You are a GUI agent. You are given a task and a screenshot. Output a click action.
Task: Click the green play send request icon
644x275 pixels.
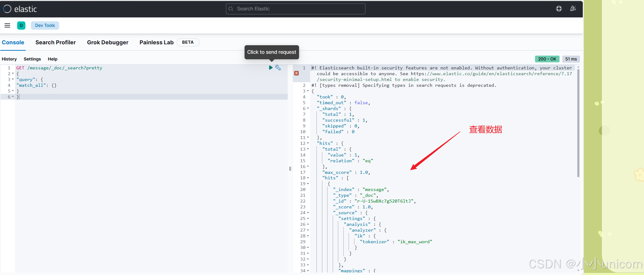pos(271,68)
